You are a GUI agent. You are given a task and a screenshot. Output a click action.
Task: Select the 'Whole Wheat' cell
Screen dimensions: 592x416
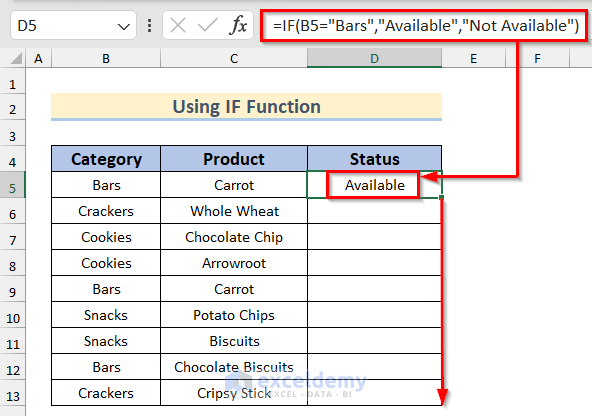234,211
